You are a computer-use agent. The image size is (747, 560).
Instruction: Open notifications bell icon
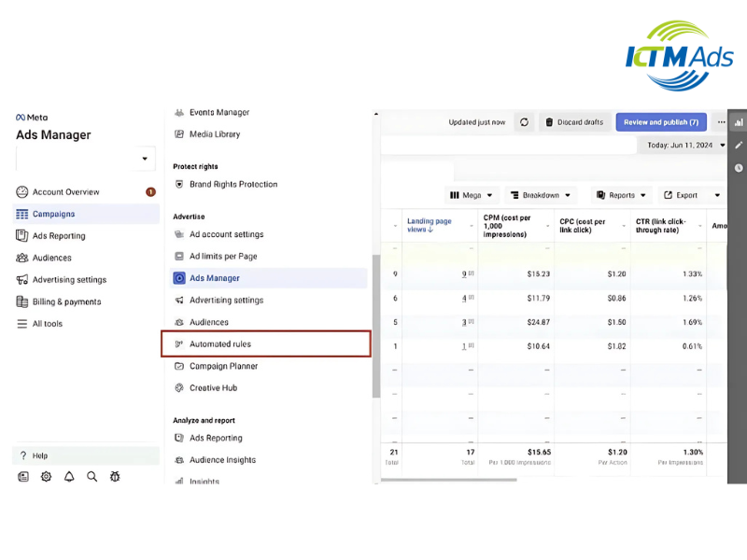click(69, 477)
